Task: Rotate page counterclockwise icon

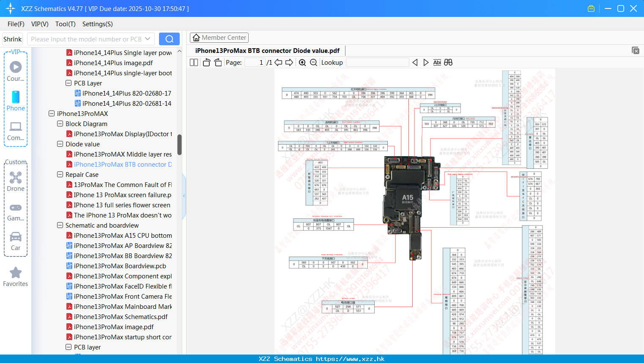Action: click(206, 62)
